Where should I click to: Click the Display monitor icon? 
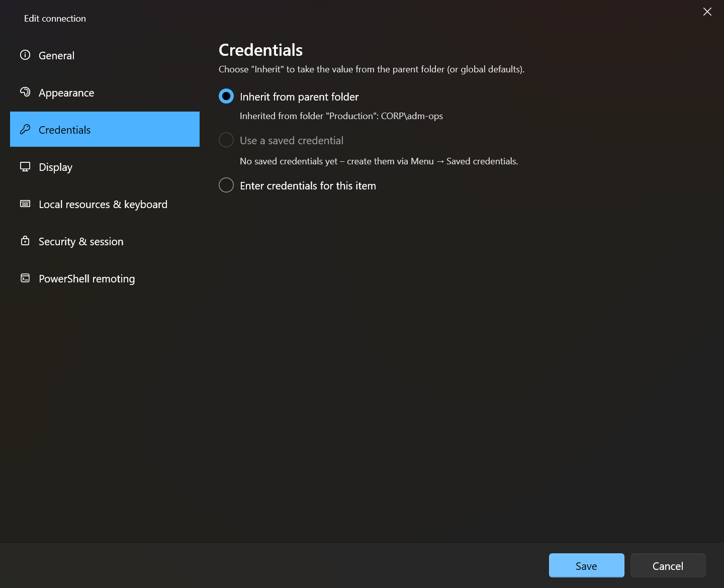coord(25,166)
